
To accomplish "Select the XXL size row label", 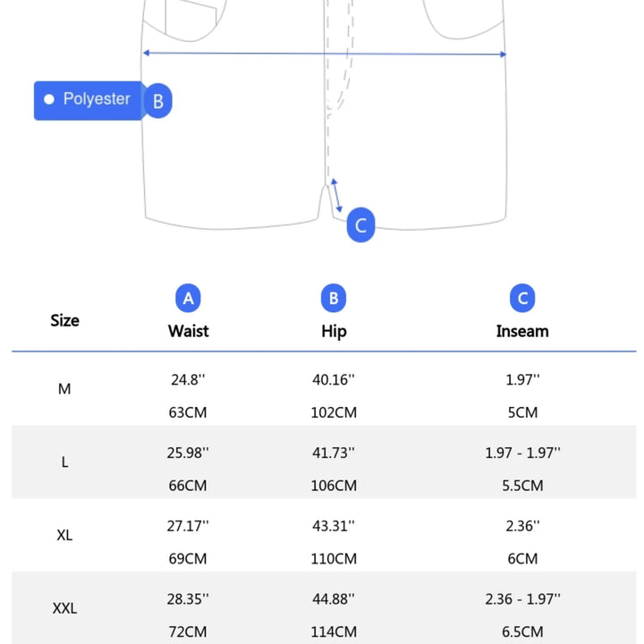I will 64,609.
